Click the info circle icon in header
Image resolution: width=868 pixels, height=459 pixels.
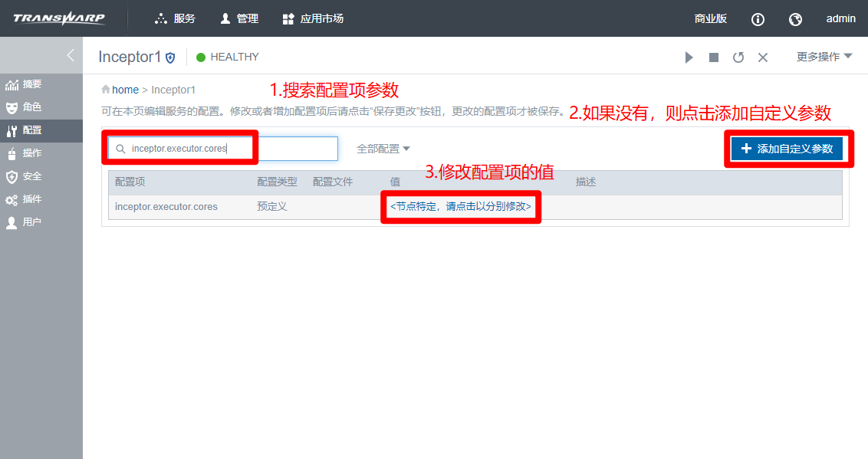pos(758,19)
